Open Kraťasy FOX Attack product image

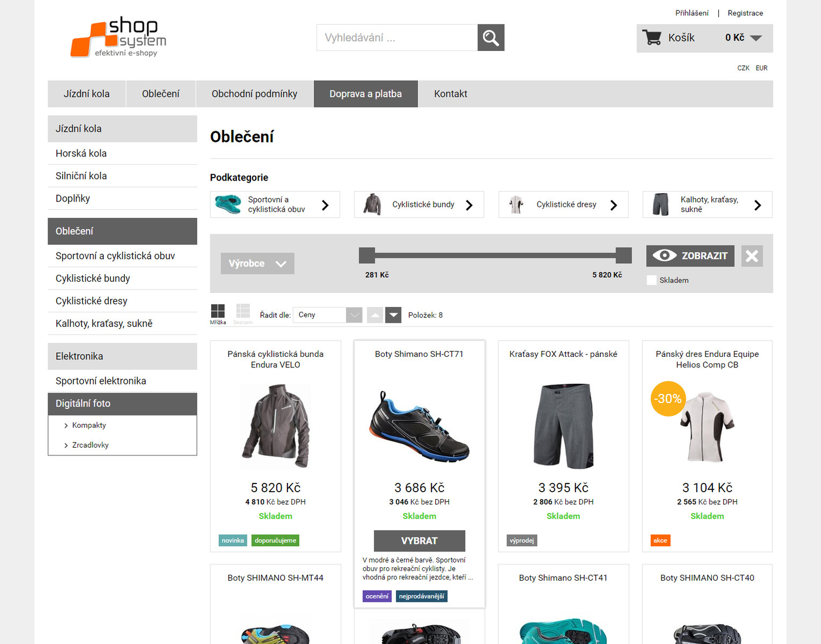pyautogui.click(x=564, y=425)
